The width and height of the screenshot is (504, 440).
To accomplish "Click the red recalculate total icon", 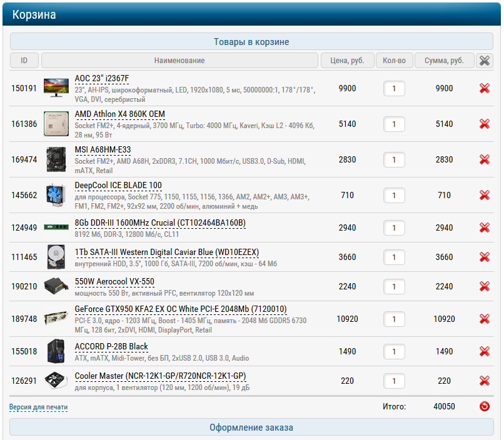I will (485, 407).
